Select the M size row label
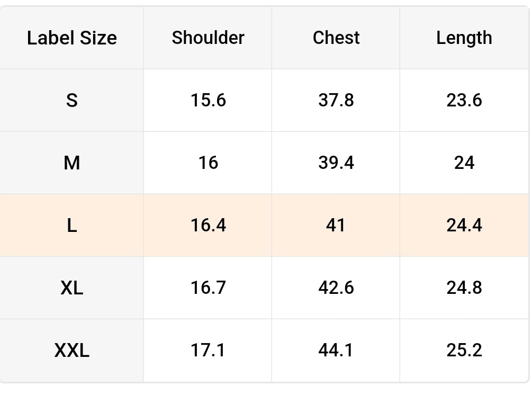532x395 pixels. tap(72, 163)
